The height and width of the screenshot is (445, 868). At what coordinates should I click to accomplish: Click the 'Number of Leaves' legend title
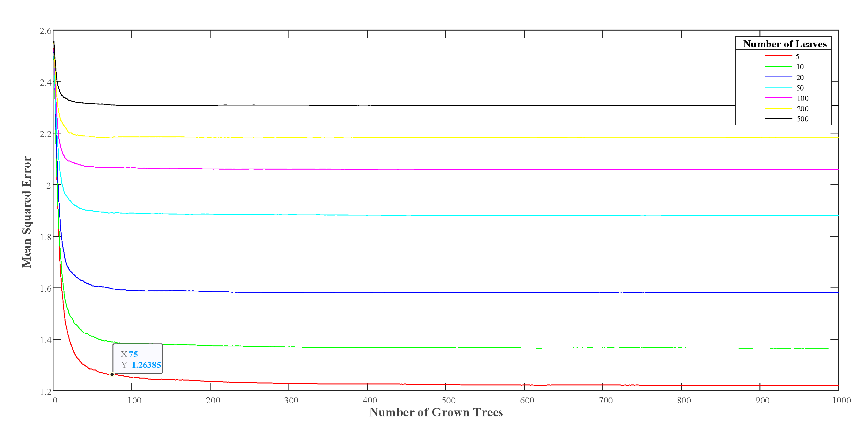785,44
